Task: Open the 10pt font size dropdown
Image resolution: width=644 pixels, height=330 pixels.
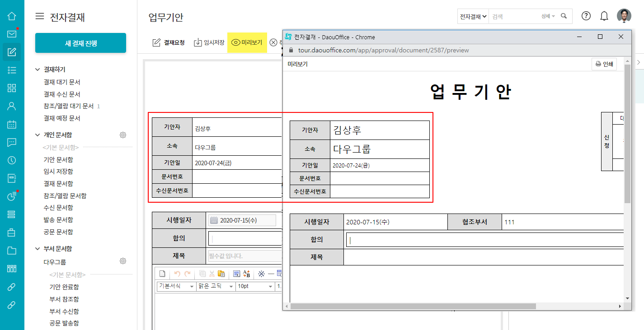Action: pyautogui.click(x=255, y=286)
